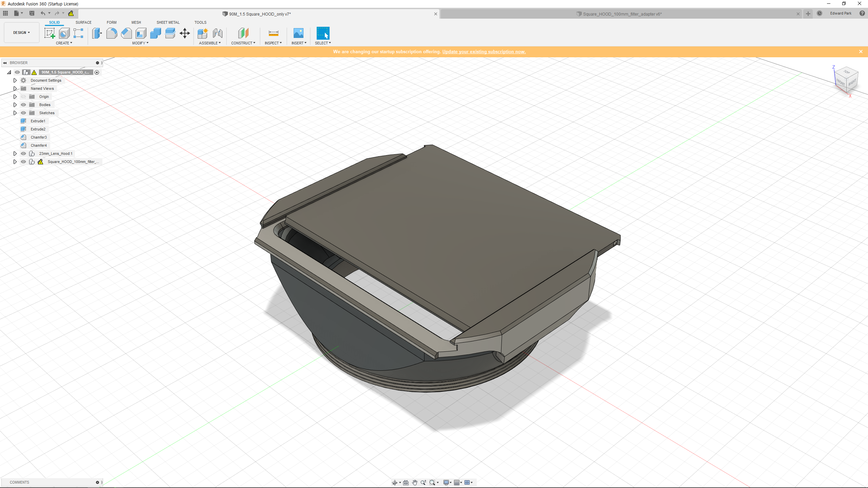This screenshot has height=488, width=868.
Task: Click the Extrude tool icon
Action: pos(97,33)
